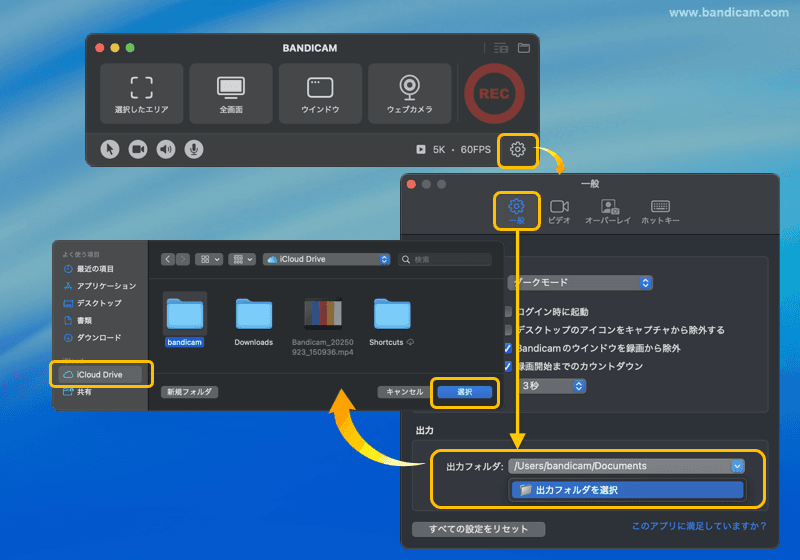The width and height of the screenshot is (800, 560).
Task: Toggle the mouse cursor capture icon
Action: 110,149
